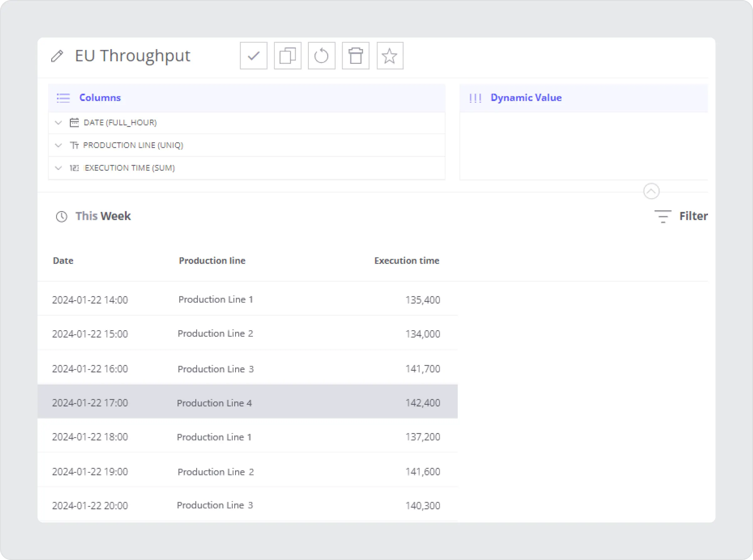Click the EU Throughput title text
Screen dimensions: 753x560
point(133,56)
